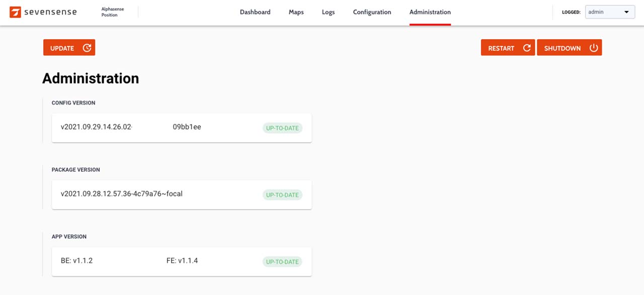The width and height of the screenshot is (644, 295).
Task: Click the Administration page title
Action: pyautogui.click(x=91, y=78)
